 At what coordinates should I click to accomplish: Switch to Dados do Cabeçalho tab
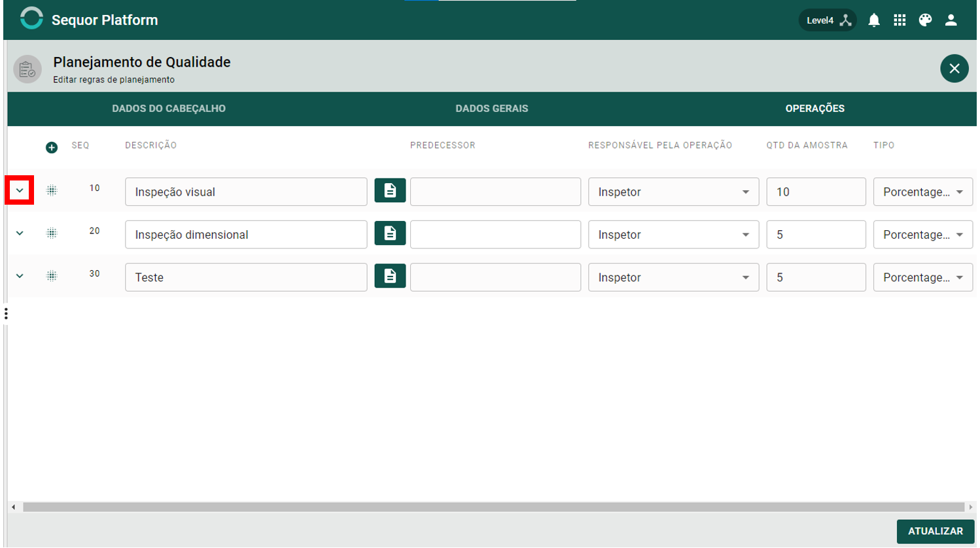[x=169, y=109]
